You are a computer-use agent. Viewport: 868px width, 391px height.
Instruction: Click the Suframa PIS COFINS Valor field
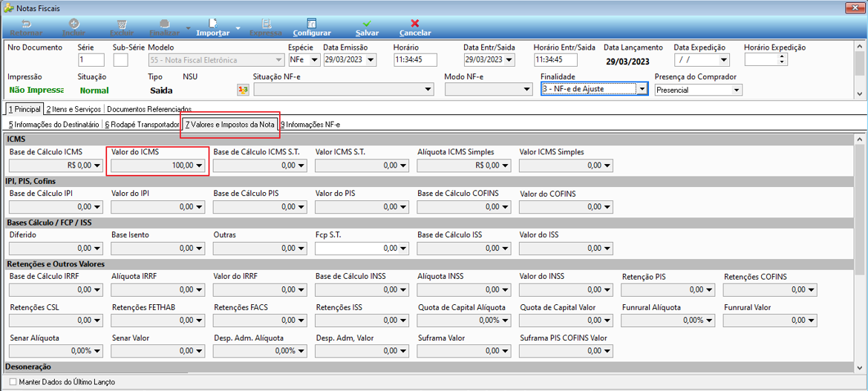tap(566, 351)
